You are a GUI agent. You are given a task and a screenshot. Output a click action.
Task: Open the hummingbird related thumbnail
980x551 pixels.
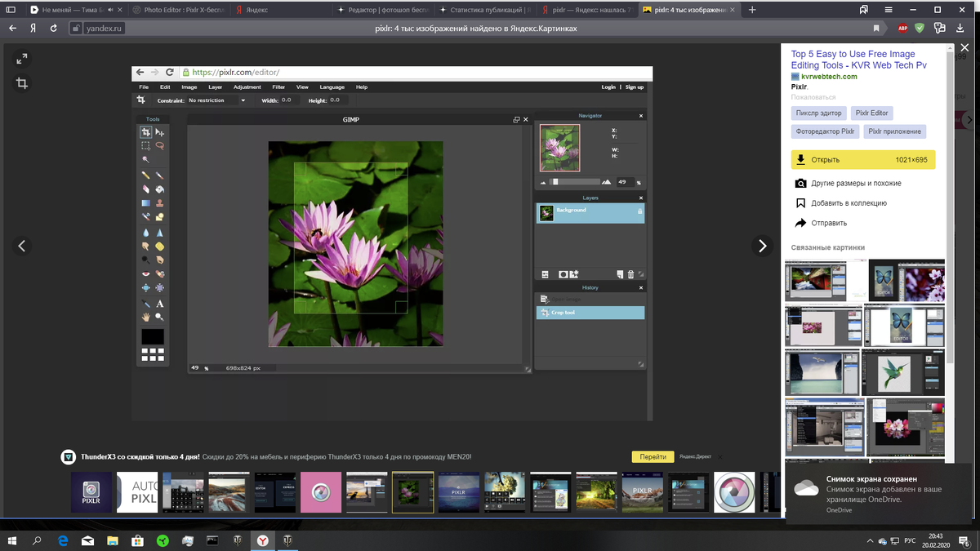902,371
